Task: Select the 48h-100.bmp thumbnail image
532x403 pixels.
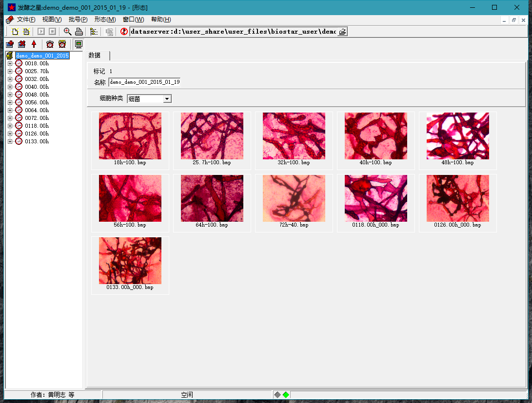Action: pyautogui.click(x=457, y=136)
